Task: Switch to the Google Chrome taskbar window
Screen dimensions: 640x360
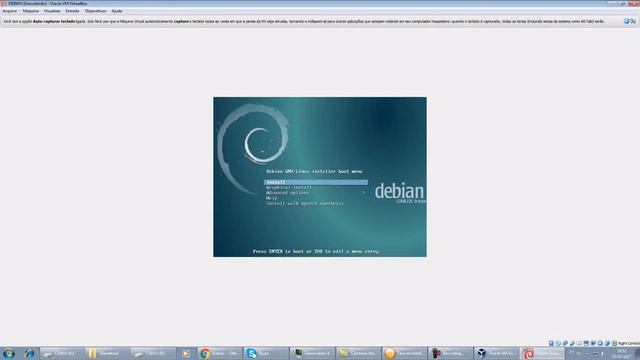Action: click(x=221, y=353)
